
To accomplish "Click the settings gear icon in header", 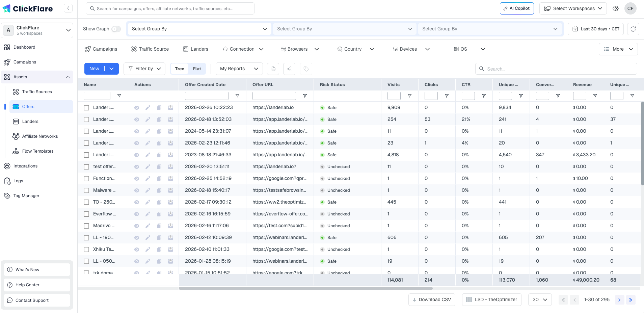I will (616, 8).
